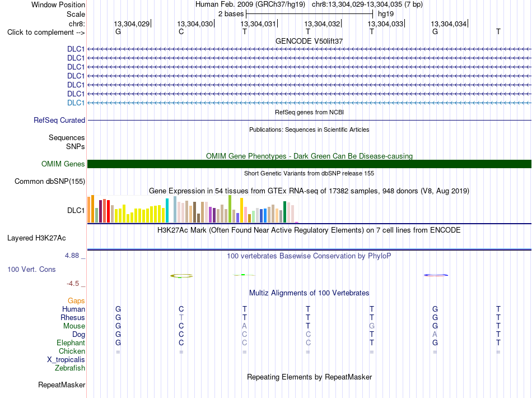Open the RepeatMasker track label

tap(62, 385)
